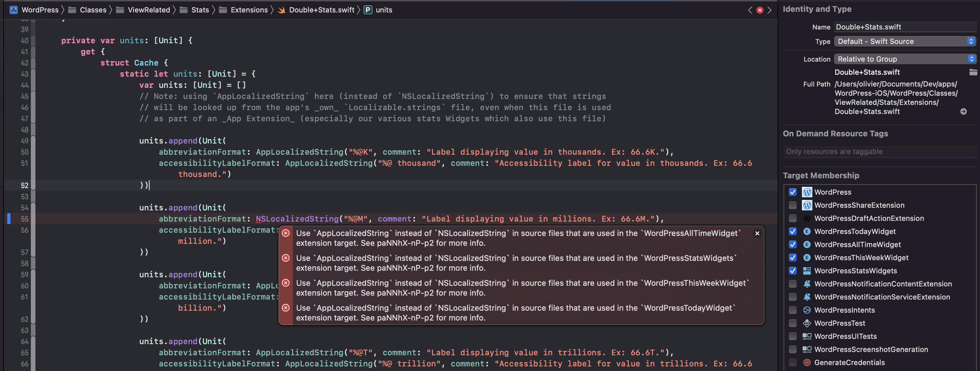Viewport: 980px width, 371px height.
Task: Open the Type dropdown Default - Swift Source
Action: point(906,41)
